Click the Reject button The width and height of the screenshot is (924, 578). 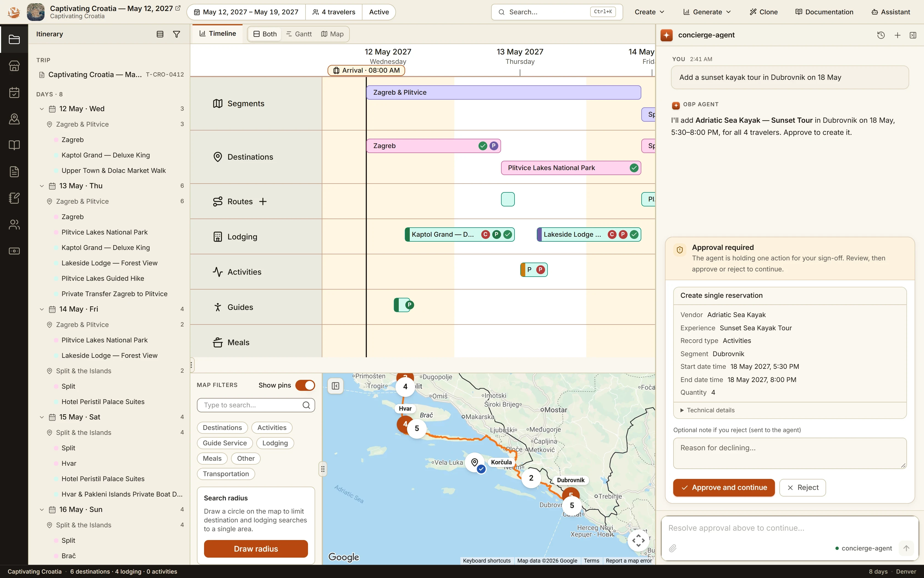[802, 487]
